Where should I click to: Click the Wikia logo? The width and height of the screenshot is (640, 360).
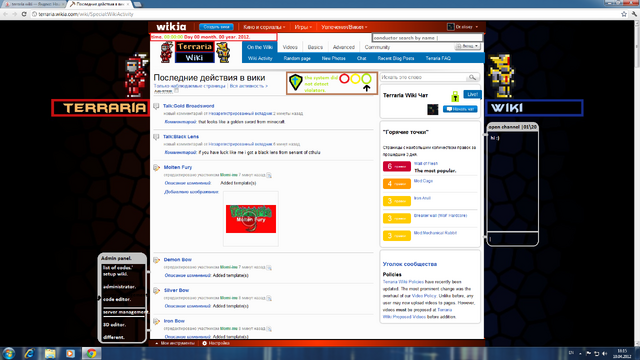click(x=171, y=27)
